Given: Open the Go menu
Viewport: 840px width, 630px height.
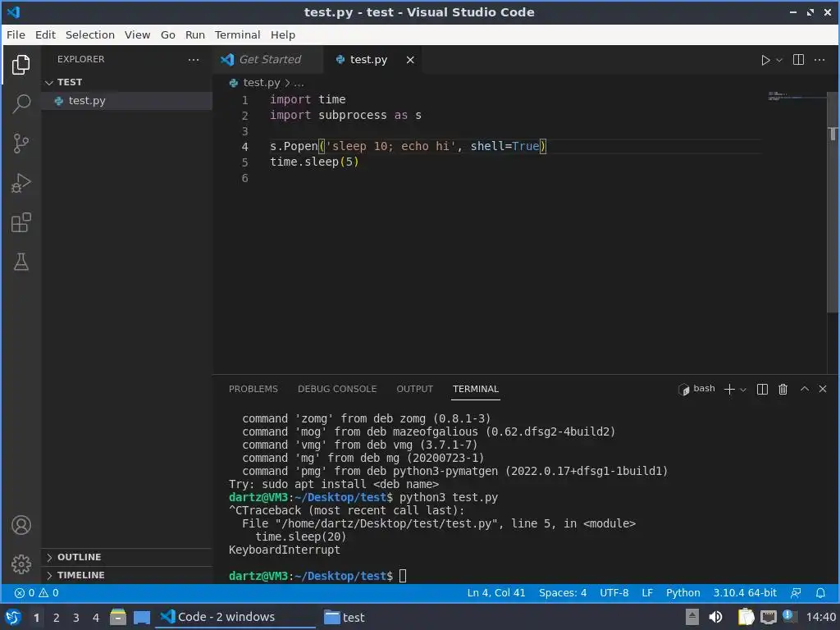Looking at the screenshot, I should coord(167,34).
